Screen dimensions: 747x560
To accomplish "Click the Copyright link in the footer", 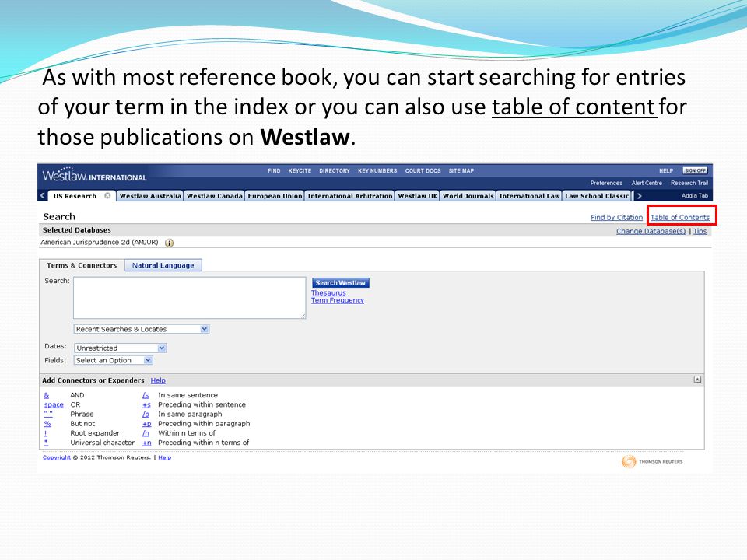I will [56, 457].
